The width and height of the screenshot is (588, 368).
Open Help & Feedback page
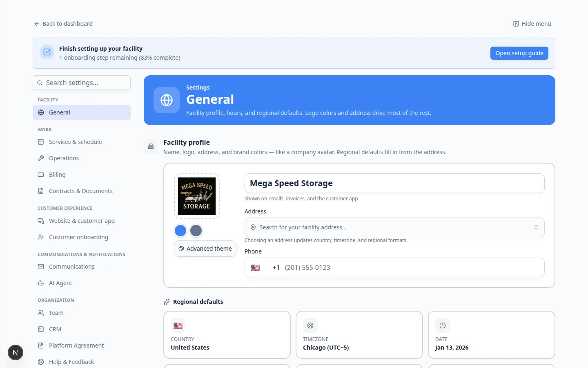pyautogui.click(x=82, y=362)
